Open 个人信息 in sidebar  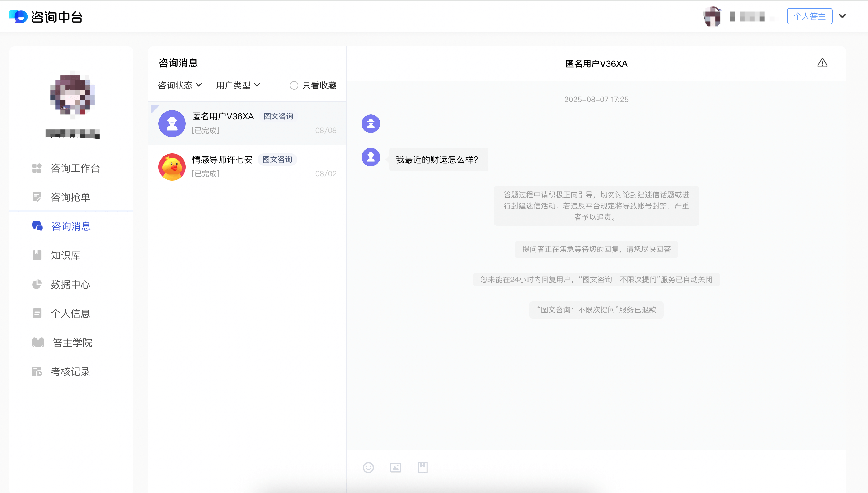point(71,314)
